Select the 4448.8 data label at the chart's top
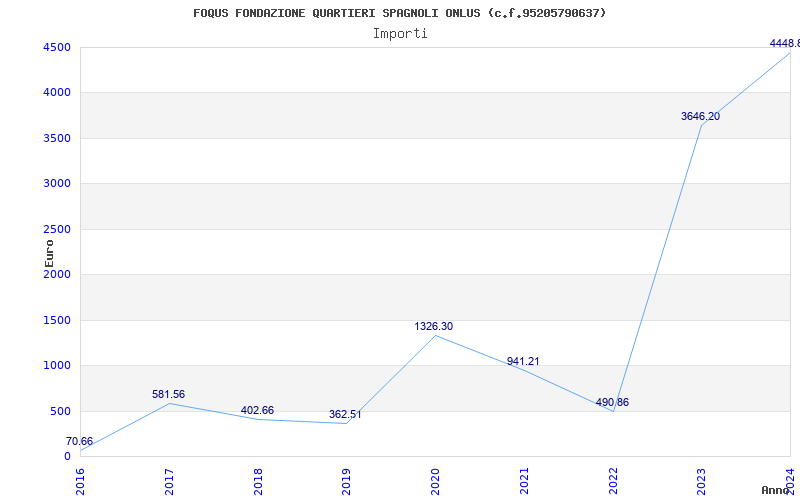The width and height of the screenshot is (800, 500). point(785,43)
